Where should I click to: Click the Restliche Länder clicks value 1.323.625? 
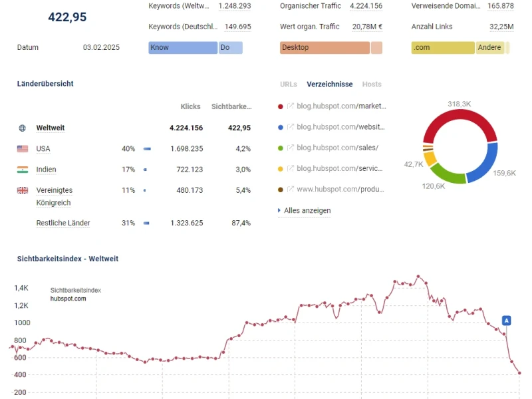tap(187, 223)
